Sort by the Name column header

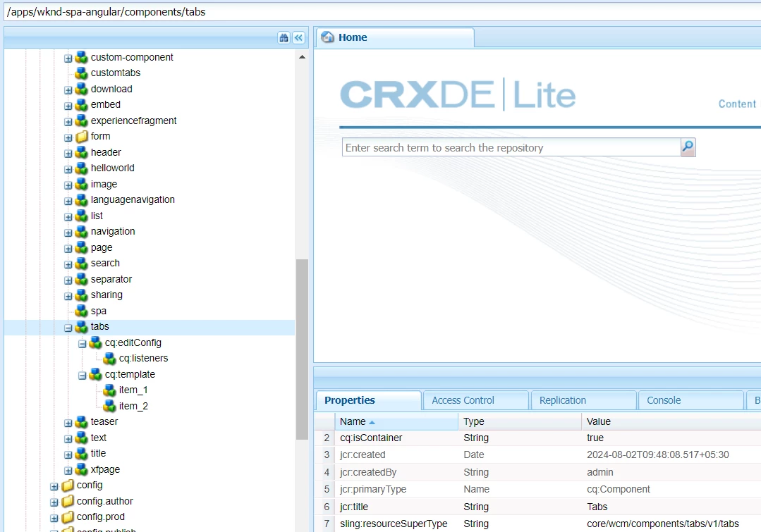(x=396, y=421)
